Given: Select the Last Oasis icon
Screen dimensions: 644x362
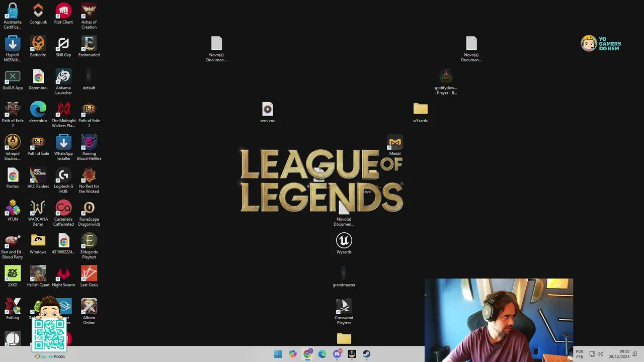Looking at the screenshot, I should point(89,277).
